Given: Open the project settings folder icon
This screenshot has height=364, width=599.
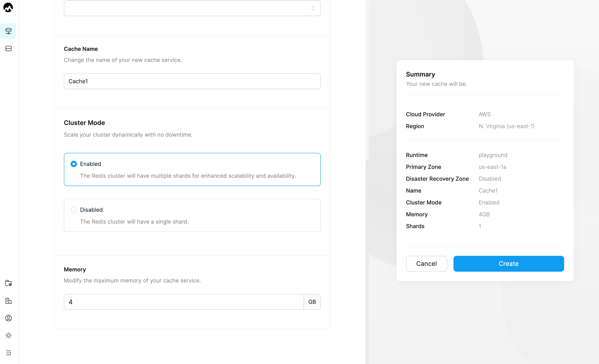Looking at the screenshot, I should [x=8, y=283].
